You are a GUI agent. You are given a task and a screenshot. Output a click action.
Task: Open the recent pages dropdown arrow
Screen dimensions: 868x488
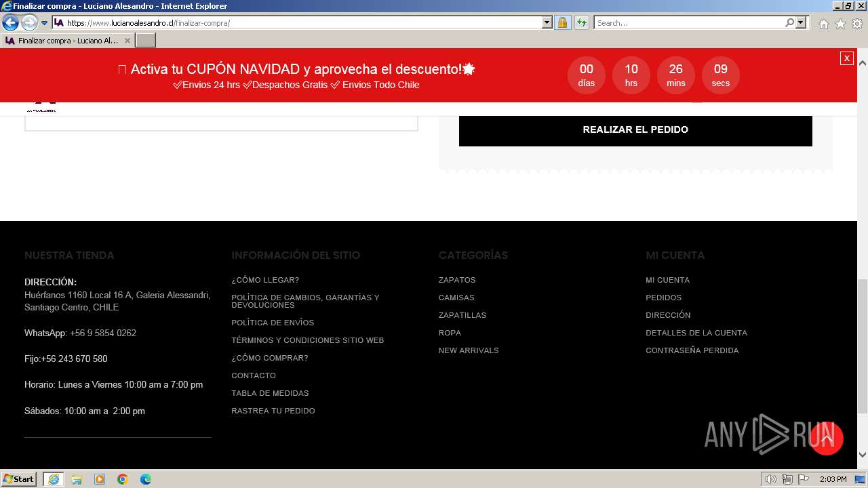[45, 23]
